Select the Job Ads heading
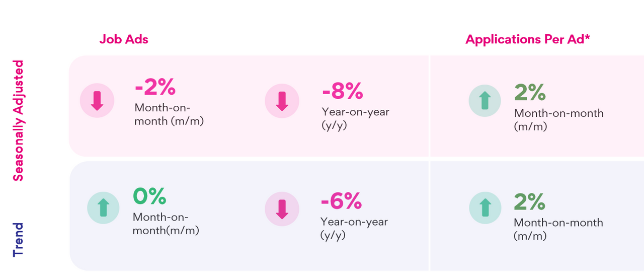The width and height of the screenshot is (644, 280). coord(124,39)
